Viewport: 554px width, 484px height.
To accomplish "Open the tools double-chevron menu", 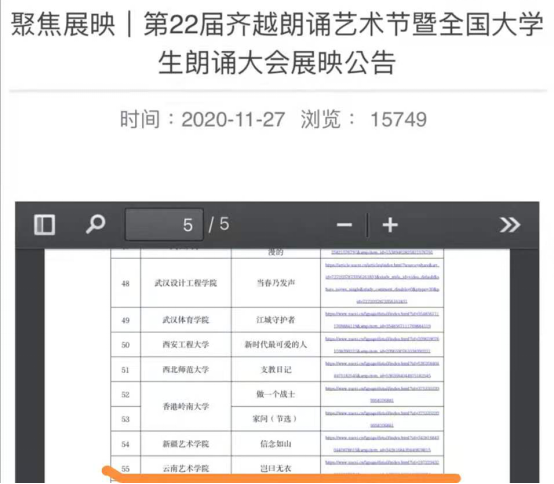I will tap(509, 225).
